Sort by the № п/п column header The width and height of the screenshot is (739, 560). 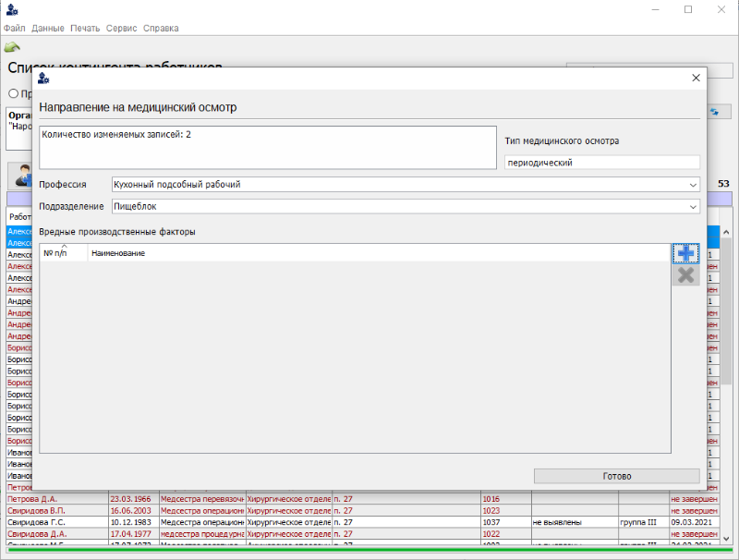coord(63,252)
